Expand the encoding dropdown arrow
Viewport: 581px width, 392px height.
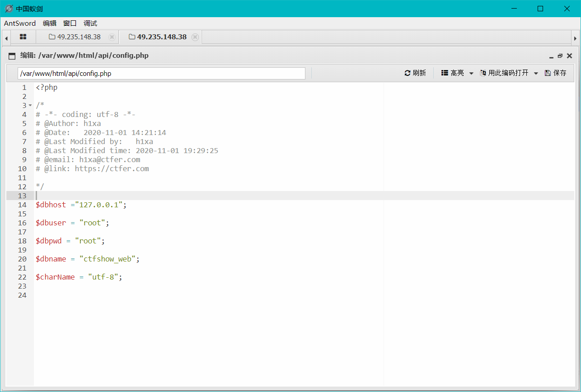[536, 73]
